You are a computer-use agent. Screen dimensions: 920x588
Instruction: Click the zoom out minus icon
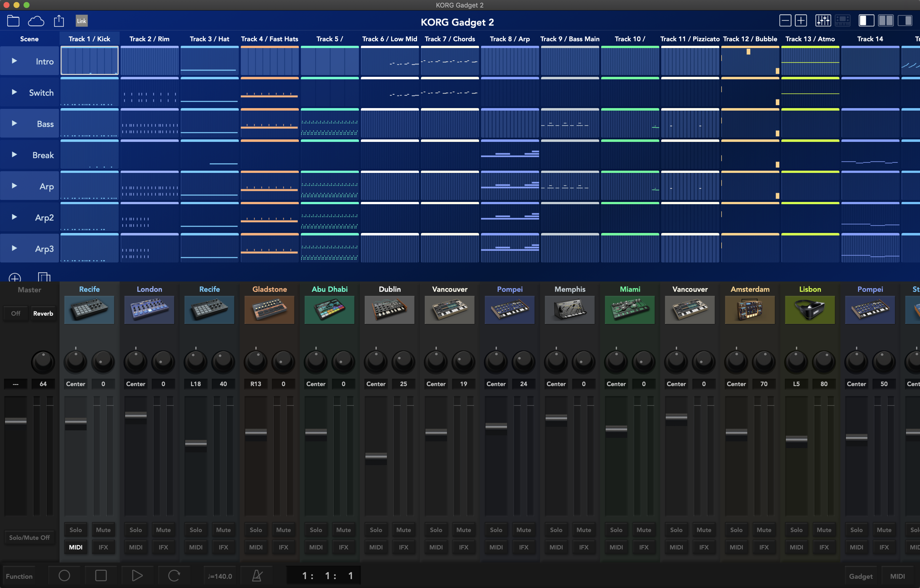785,20
